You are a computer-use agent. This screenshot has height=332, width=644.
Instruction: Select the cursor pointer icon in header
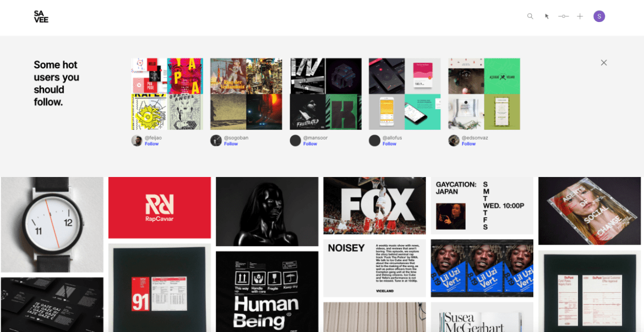pos(547,16)
